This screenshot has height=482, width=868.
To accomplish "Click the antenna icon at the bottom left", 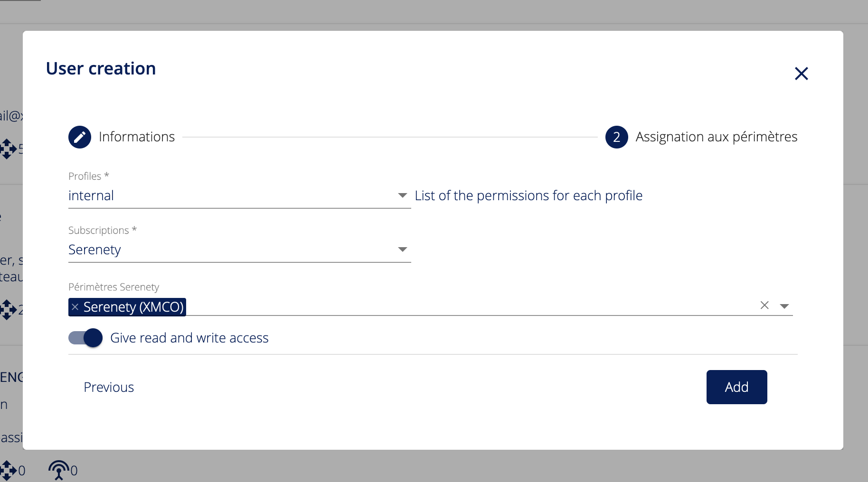I will coord(58,470).
